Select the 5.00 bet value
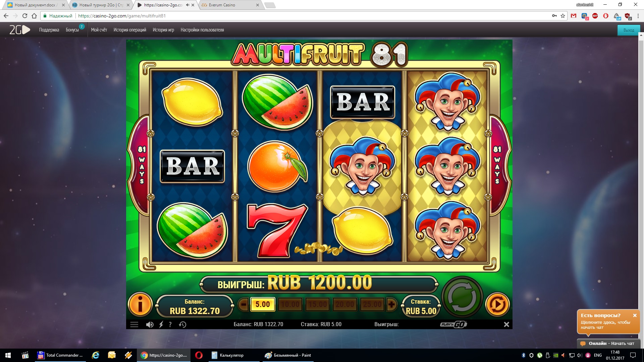Image resolution: width=644 pixels, height=362 pixels. pyautogui.click(x=263, y=304)
